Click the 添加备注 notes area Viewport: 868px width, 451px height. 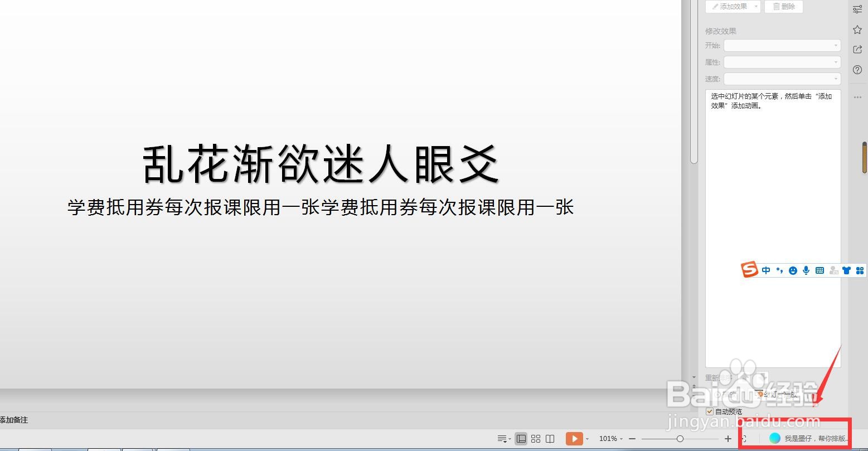14,420
